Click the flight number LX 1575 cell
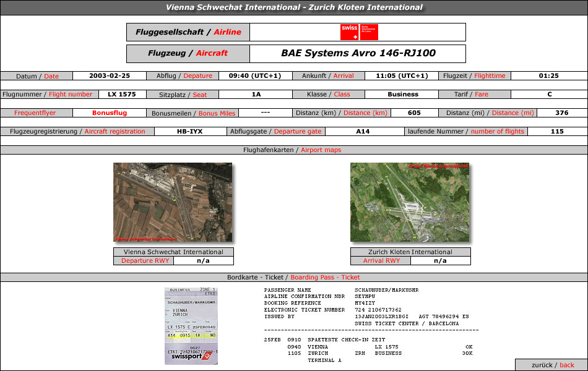Viewport: 588px width, 371px height. pos(122,95)
